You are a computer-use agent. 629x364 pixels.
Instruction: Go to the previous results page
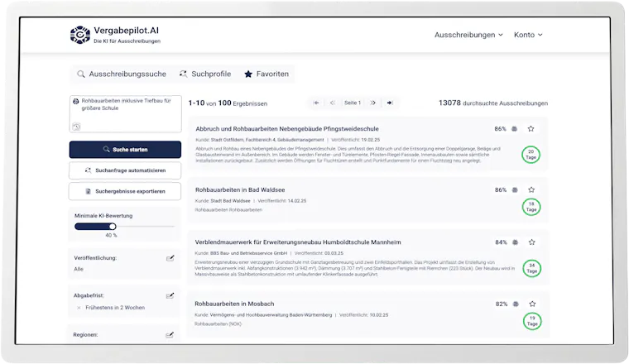pos(333,103)
